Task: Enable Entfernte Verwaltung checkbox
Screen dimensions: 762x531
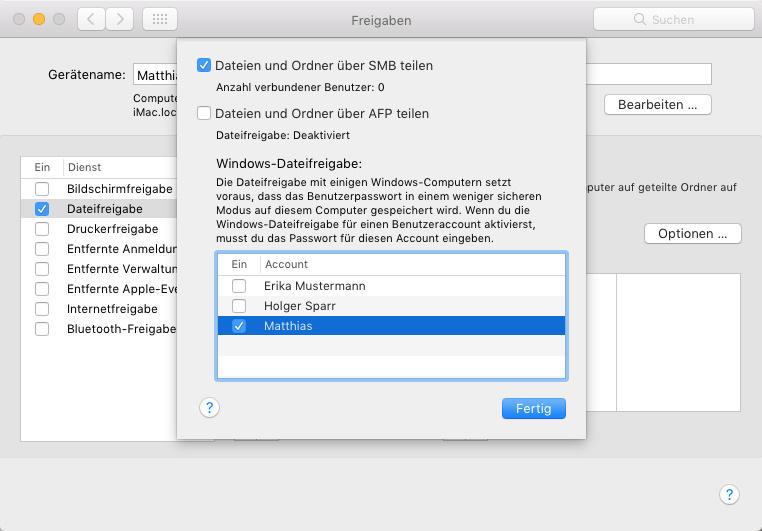Action: 42,269
